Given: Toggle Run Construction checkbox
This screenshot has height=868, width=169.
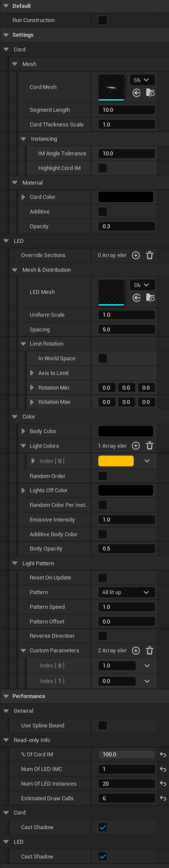Looking at the screenshot, I should coord(103,20).
